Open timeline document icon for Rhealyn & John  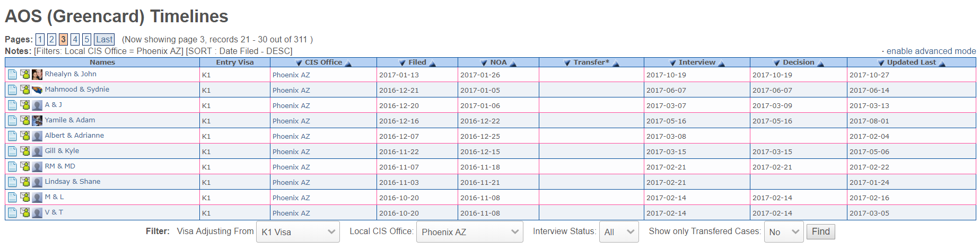12,75
